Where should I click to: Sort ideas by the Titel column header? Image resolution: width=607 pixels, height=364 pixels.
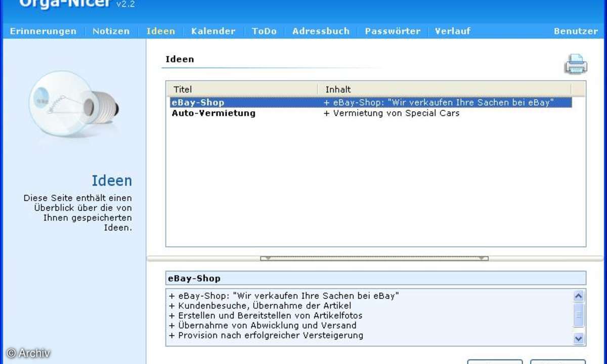[x=242, y=89]
